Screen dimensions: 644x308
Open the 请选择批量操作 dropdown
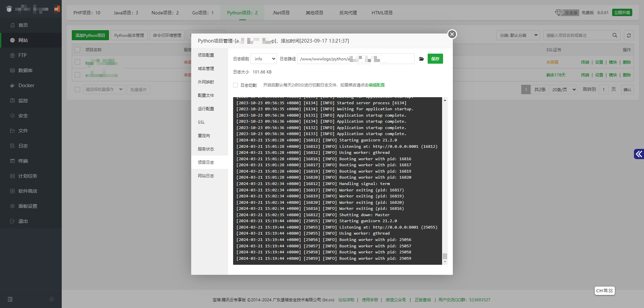click(104, 89)
